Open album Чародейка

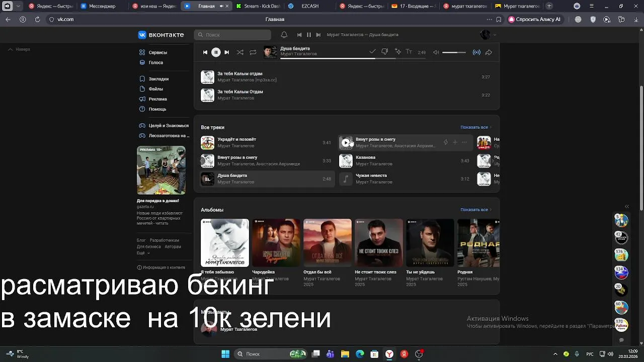(x=276, y=242)
